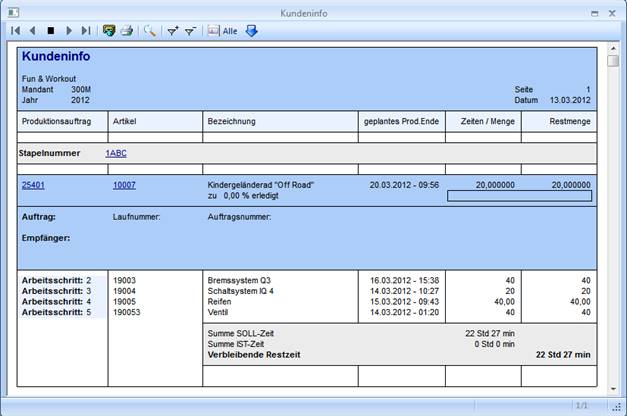Click the blue down-arrow export icon
Image resolution: width=627 pixels, height=416 pixels.
click(251, 31)
